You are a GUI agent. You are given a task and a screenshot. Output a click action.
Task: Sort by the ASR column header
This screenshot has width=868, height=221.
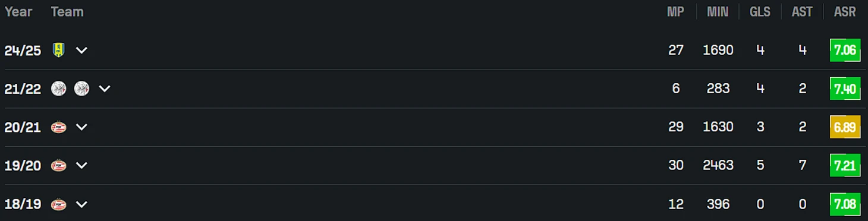click(x=845, y=11)
